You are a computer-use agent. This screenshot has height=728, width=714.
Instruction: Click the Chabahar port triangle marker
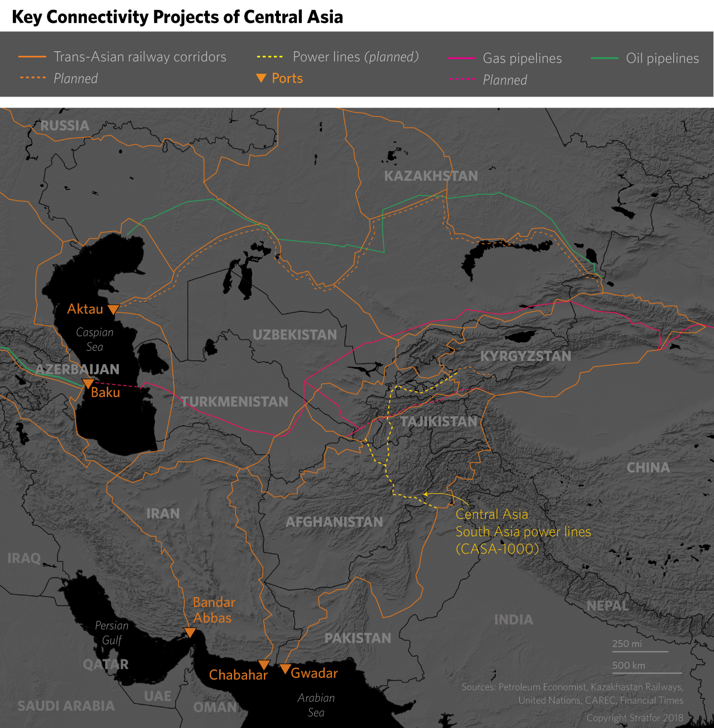pos(264,665)
